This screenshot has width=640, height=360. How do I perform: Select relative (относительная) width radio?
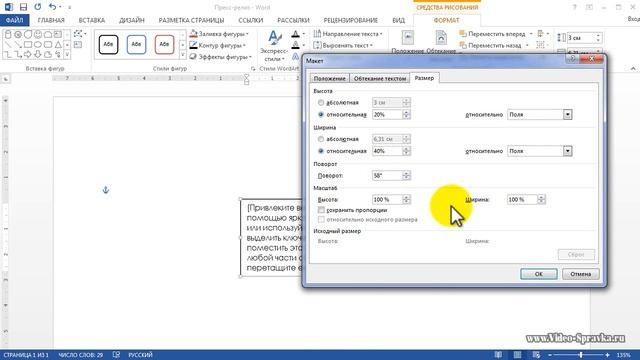point(321,151)
